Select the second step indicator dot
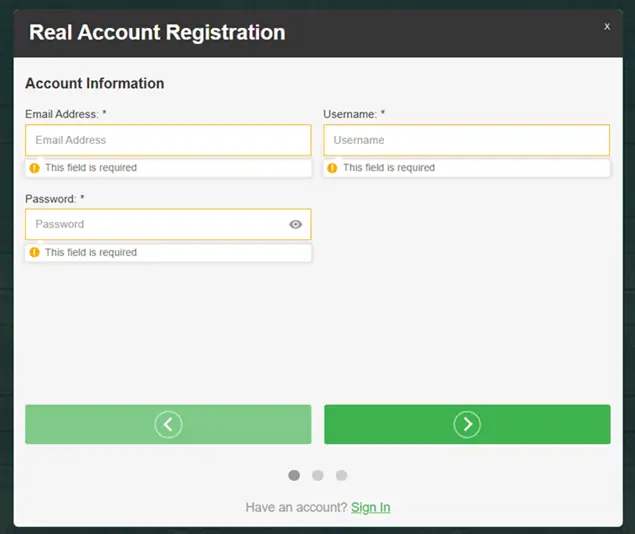Viewport: 635px width, 534px height. click(318, 475)
